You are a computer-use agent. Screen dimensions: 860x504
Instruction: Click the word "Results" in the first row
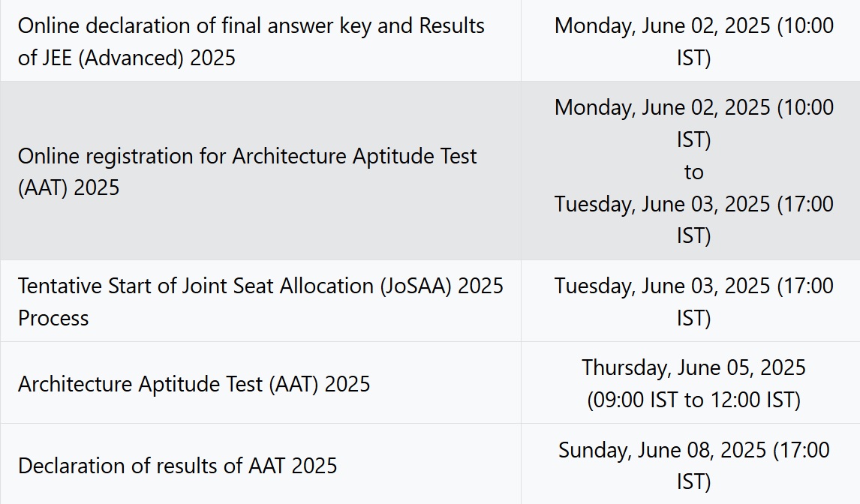[452, 25]
